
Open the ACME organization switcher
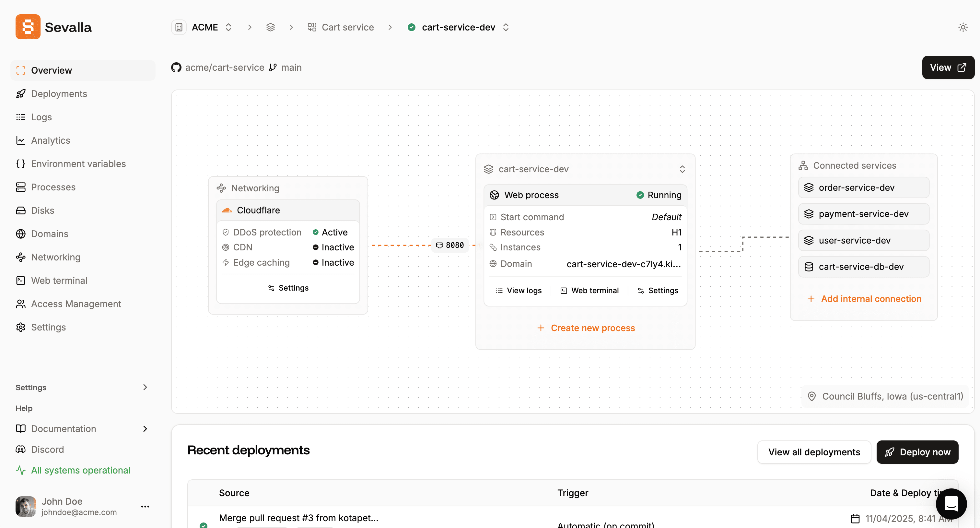(x=228, y=27)
